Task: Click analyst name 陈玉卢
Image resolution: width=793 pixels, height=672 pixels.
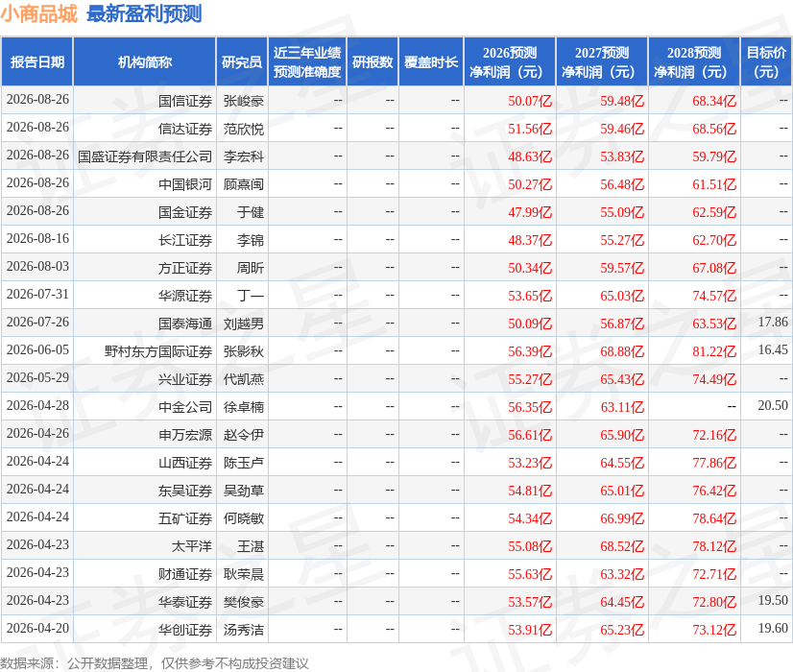Action: (x=244, y=463)
